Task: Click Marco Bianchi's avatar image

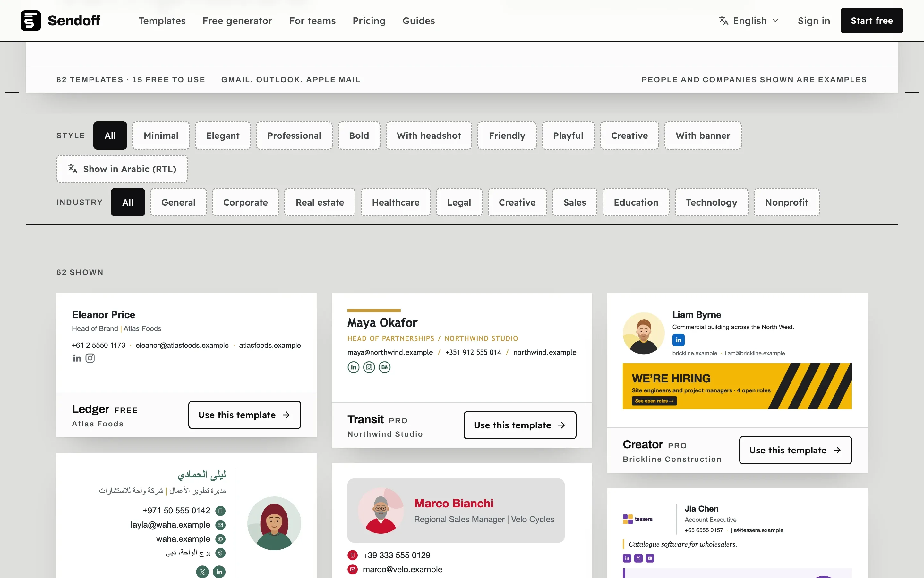Action: [381, 511]
